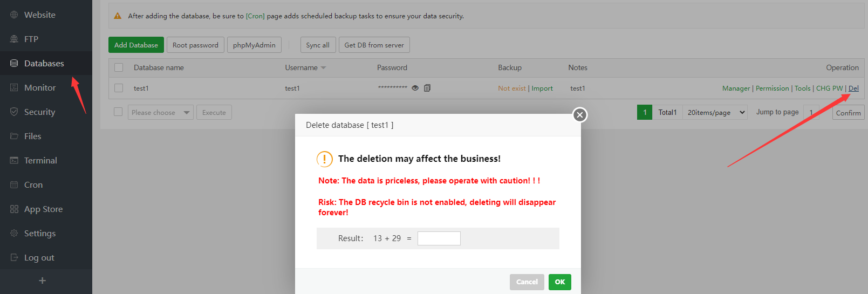Copy the test1 password with clipboard icon
Viewport: 868px width, 294px height.
(427, 88)
